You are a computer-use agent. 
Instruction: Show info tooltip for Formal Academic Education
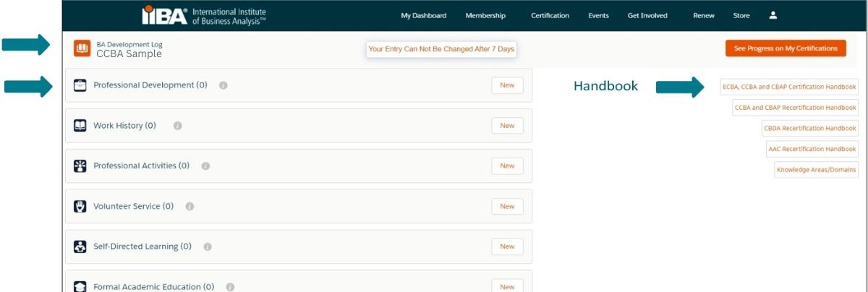230,287
